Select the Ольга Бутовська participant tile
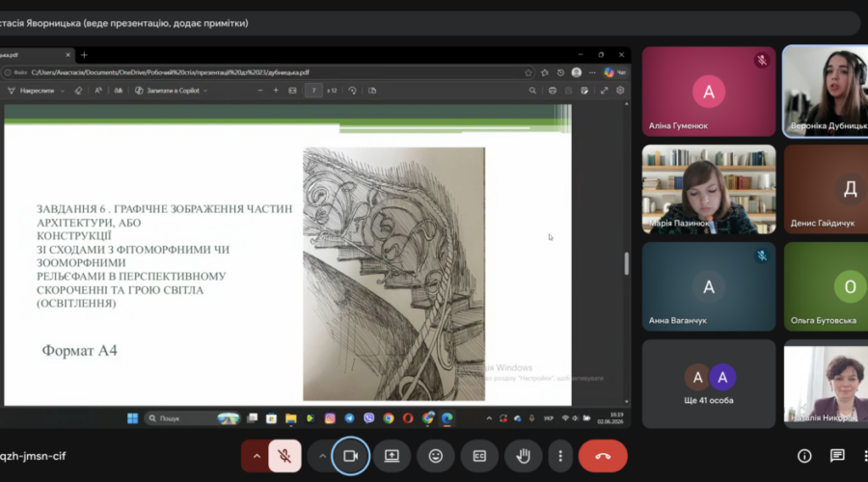The width and height of the screenshot is (868, 482). [x=826, y=286]
